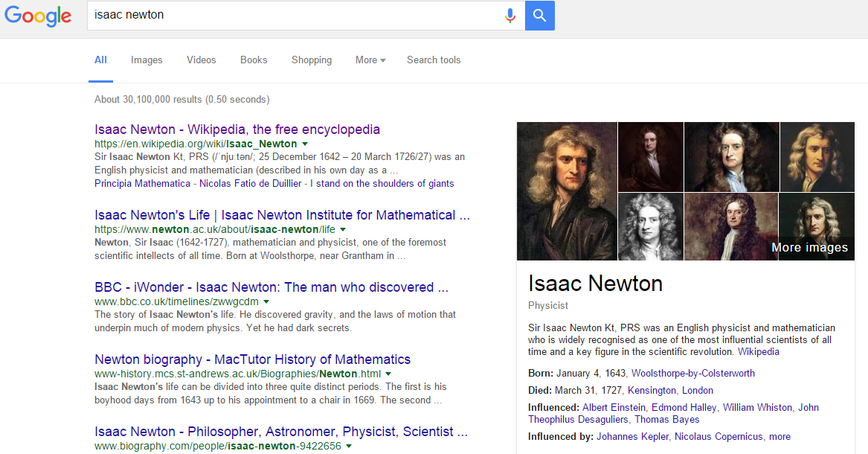Open the top-row Newton portrait with blue-white collar
The image size is (868, 454).
(x=732, y=157)
